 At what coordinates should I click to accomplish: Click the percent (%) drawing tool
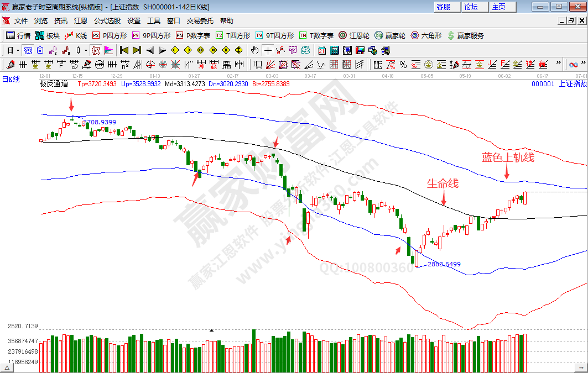click(403, 65)
